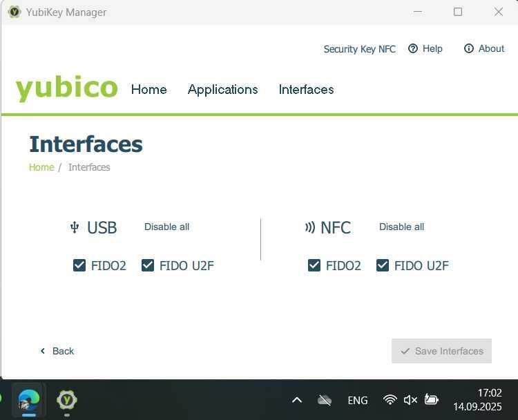Image resolution: width=518 pixels, height=420 pixels.
Task: Open the Interfaces menu item
Action: [306, 89]
